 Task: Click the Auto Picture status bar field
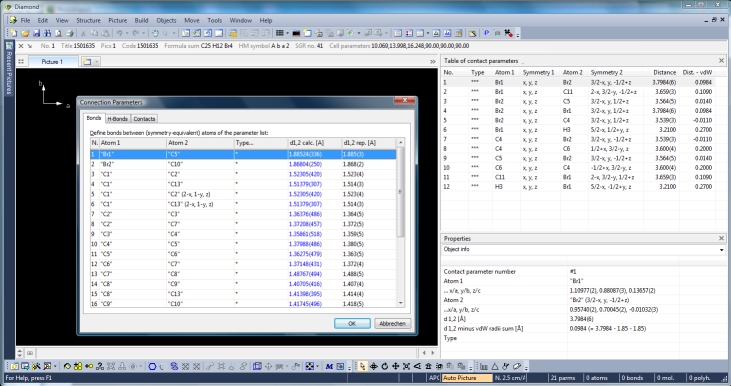click(467, 378)
